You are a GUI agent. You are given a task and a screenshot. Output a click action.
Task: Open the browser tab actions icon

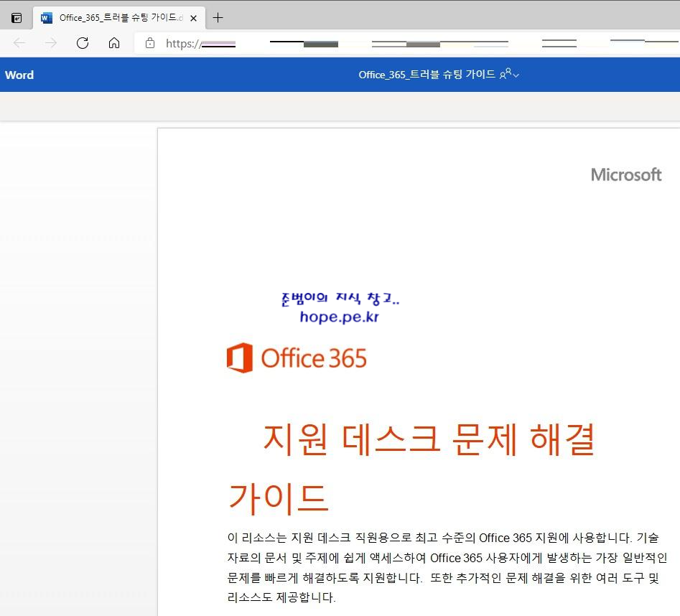pyautogui.click(x=17, y=18)
